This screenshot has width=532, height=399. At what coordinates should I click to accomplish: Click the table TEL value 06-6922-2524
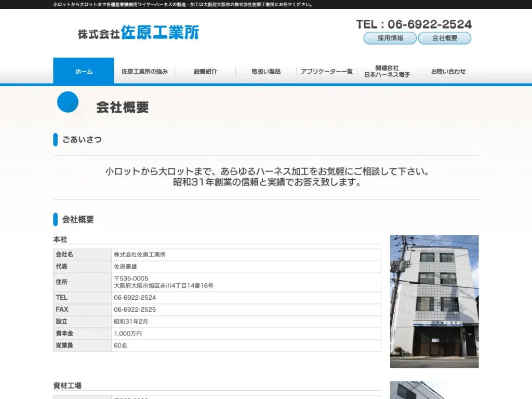pyautogui.click(x=135, y=298)
